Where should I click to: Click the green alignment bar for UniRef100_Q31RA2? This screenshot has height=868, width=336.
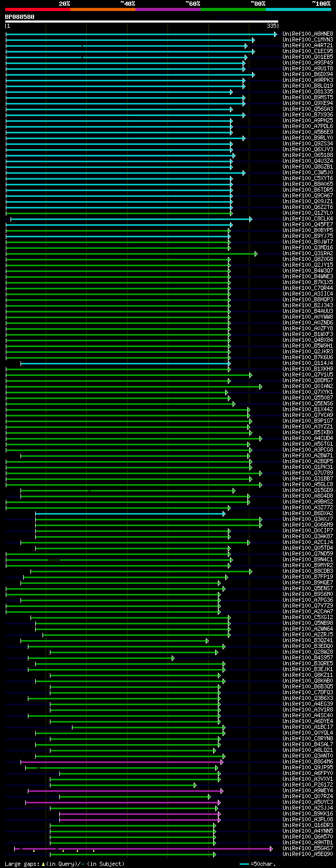[x=132, y=254]
